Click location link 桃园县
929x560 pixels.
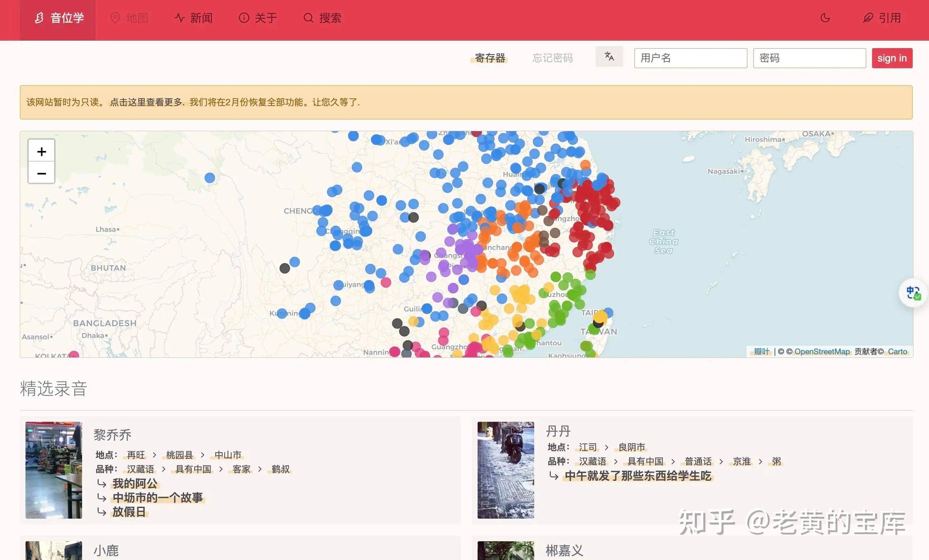[179, 455]
